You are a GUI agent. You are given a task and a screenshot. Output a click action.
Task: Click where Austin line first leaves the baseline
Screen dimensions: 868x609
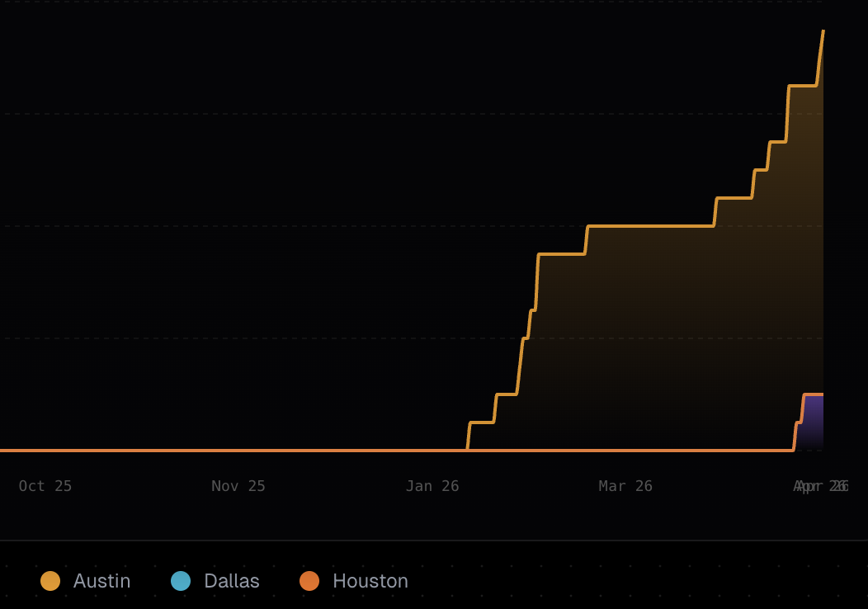click(x=468, y=448)
